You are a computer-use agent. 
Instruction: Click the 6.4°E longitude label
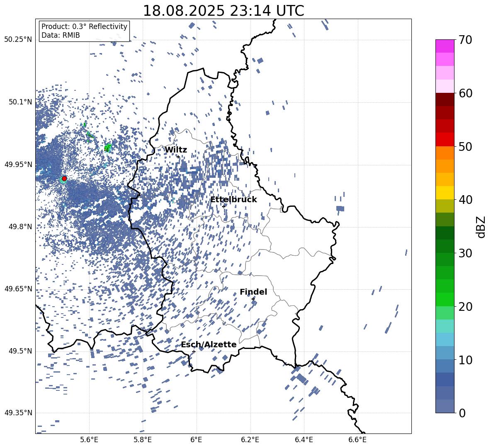point(304,440)
